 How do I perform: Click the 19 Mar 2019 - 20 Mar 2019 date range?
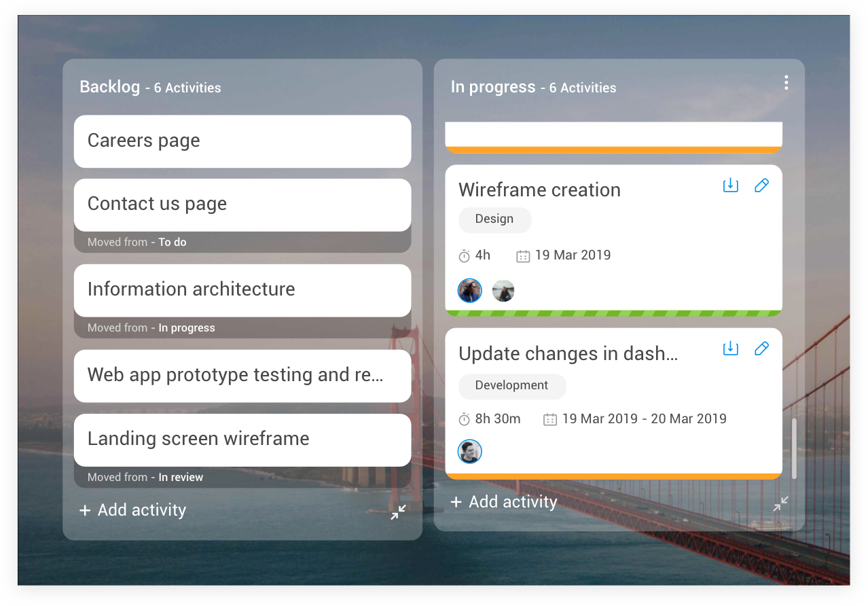coord(645,419)
